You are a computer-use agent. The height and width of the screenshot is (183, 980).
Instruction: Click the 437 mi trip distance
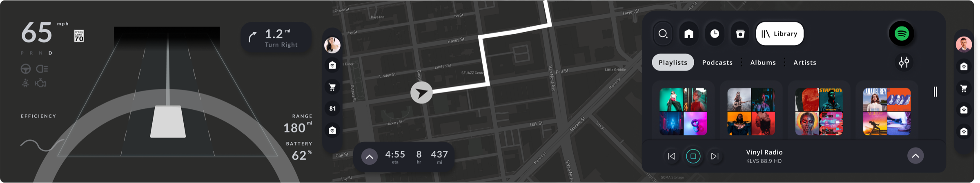pyautogui.click(x=439, y=157)
